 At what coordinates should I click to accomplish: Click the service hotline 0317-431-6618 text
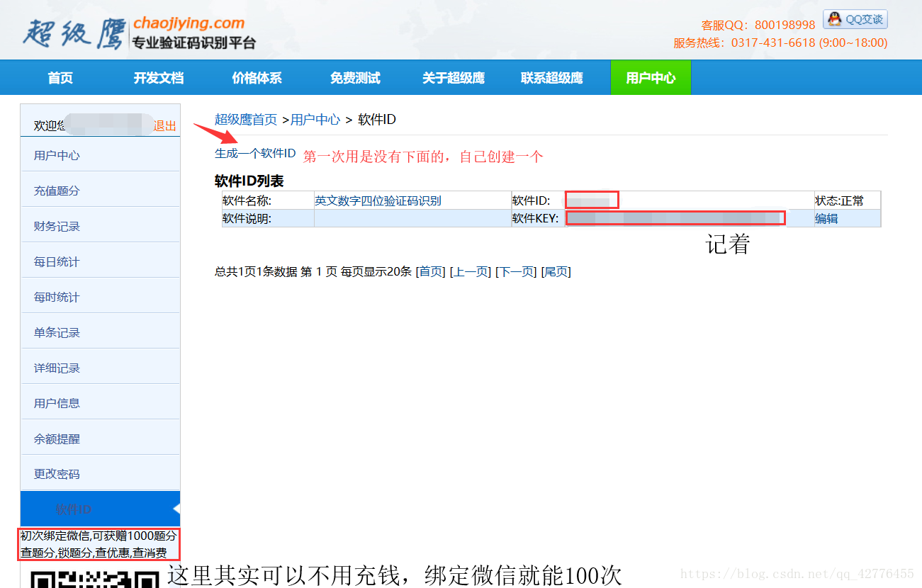click(x=780, y=43)
